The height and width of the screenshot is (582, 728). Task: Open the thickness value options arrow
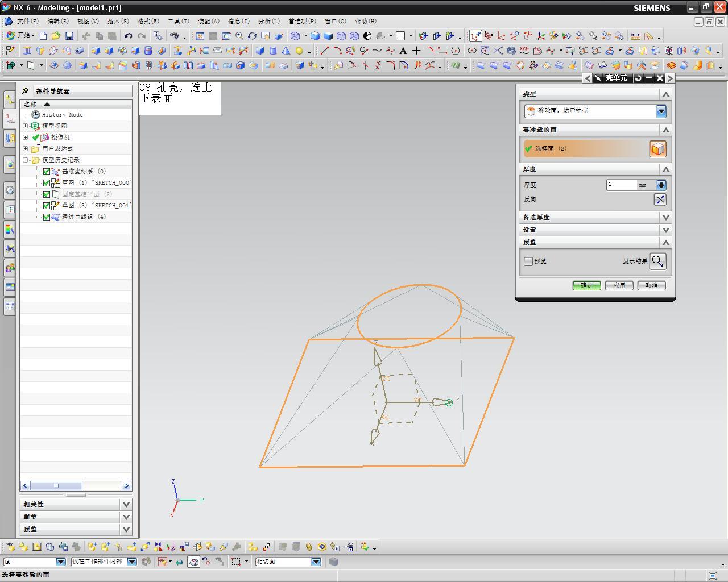point(661,185)
